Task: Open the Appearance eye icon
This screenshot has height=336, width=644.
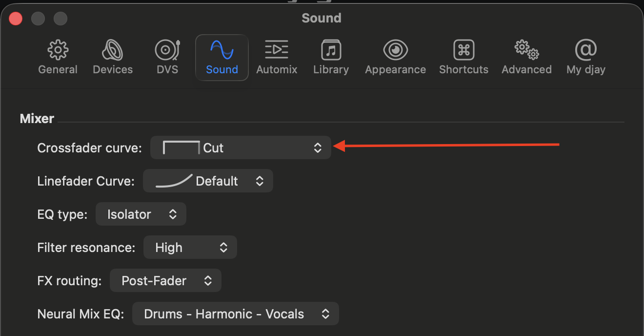Action: pyautogui.click(x=395, y=50)
